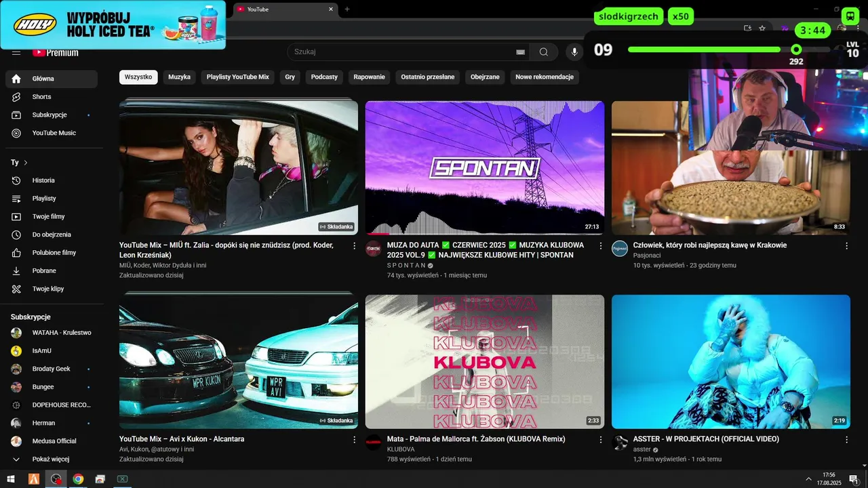This screenshot has width=868, height=488.
Task: Open WATAHA - Krulestwo subscription channel
Action: tap(52, 333)
